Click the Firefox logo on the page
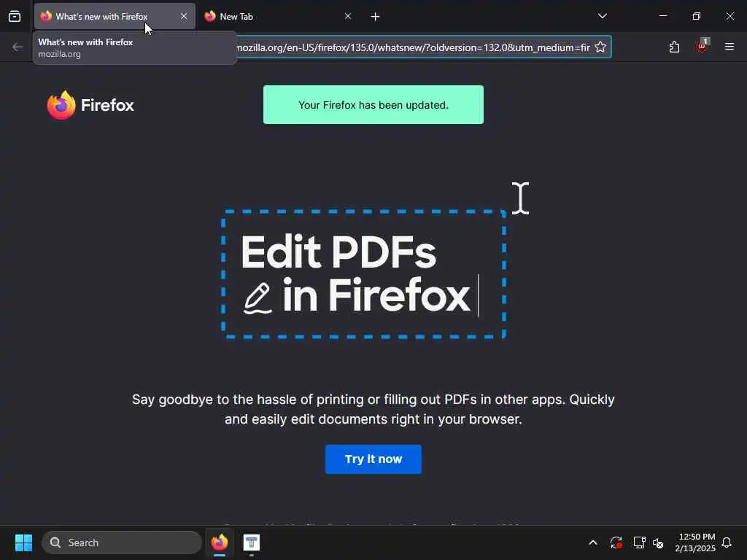 tap(90, 105)
